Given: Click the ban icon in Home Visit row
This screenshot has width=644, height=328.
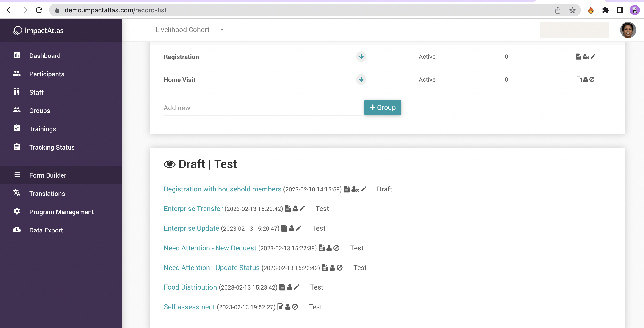Looking at the screenshot, I should pos(592,79).
